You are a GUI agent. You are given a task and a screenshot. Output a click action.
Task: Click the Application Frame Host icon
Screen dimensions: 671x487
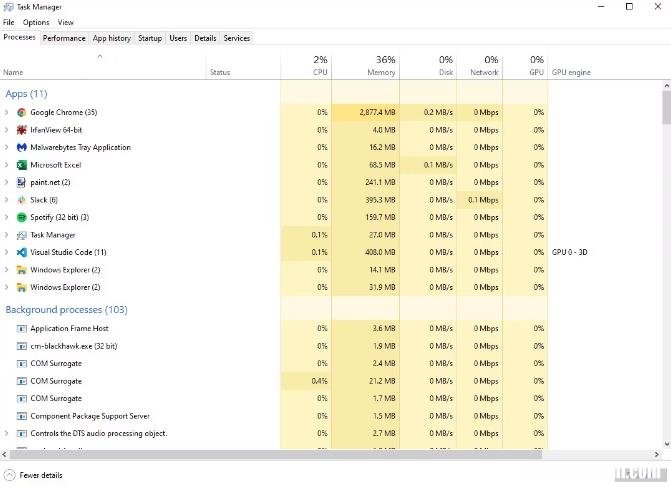21,329
